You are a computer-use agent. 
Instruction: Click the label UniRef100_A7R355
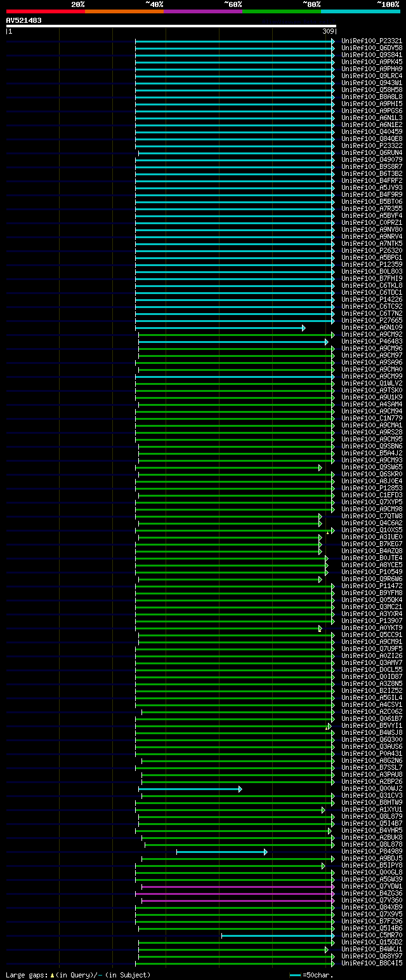pos(372,208)
